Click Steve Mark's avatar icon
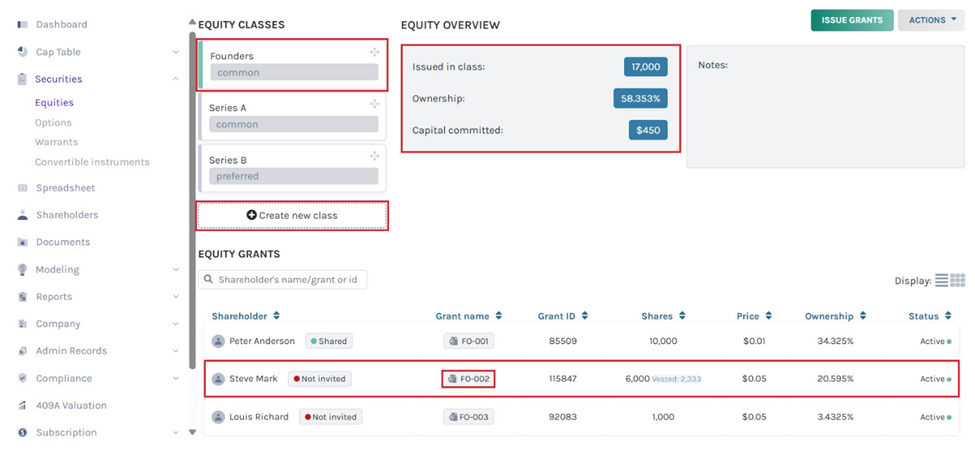Screen dimensions: 975x451 218,379
